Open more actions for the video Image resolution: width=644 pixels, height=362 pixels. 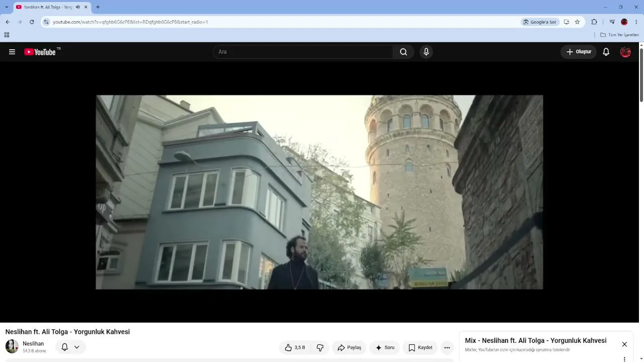click(x=447, y=347)
